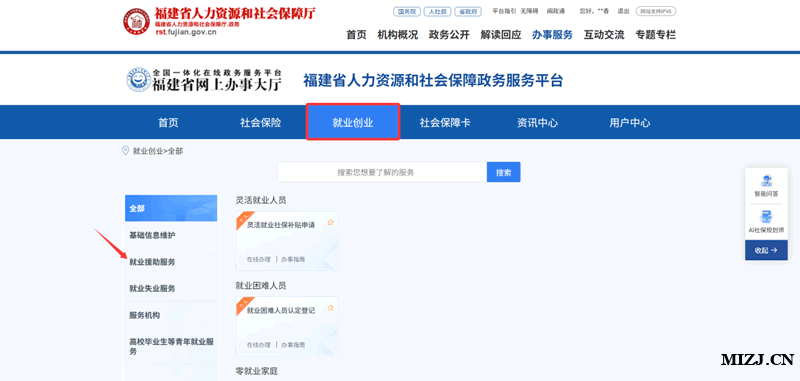Open the 互动交流 menu
This screenshot has width=800, height=381.
click(x=604, y=35)
